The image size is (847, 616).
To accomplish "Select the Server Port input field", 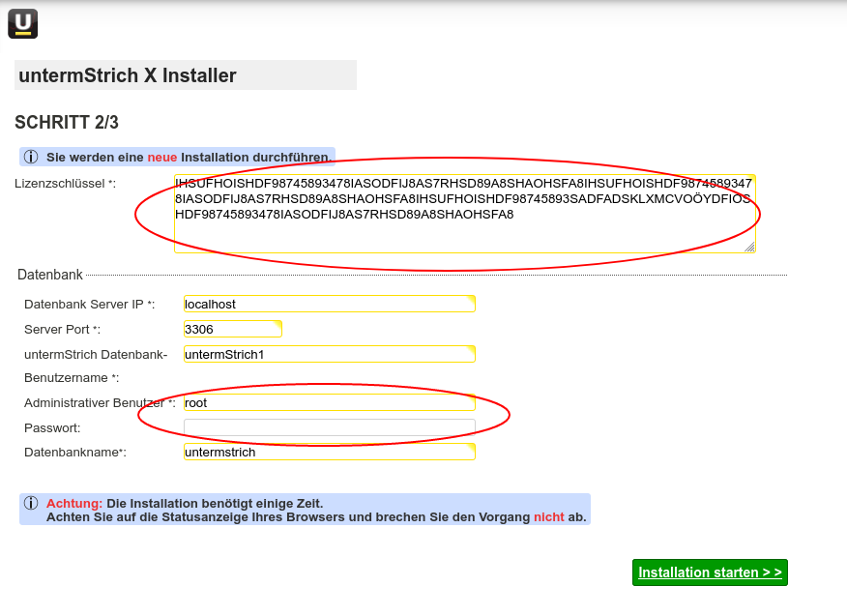I will click(232, 329).
